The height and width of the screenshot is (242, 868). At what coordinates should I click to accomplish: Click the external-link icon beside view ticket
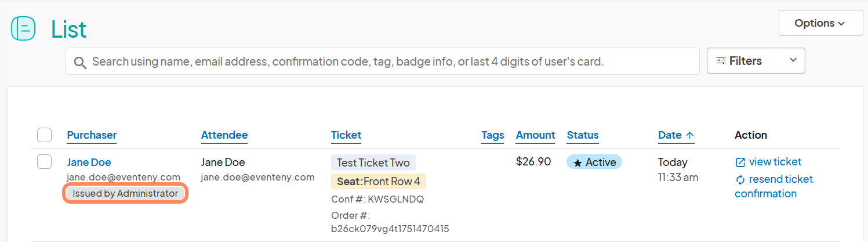(740, 162)
